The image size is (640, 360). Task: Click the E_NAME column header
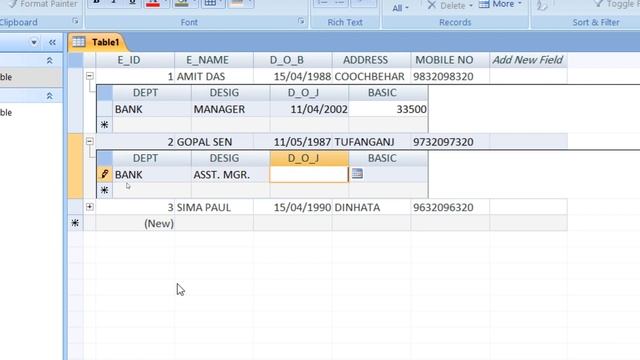pos(214,60)
